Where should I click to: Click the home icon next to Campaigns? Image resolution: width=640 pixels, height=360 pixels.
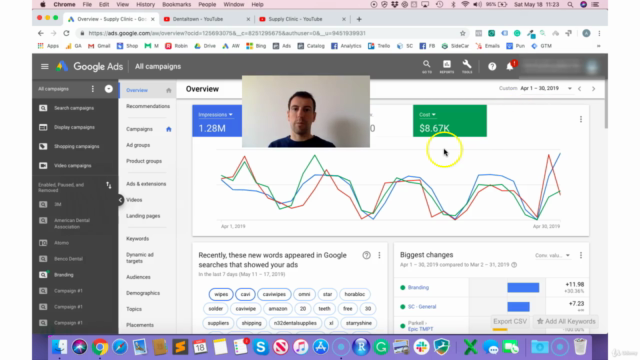169,129
